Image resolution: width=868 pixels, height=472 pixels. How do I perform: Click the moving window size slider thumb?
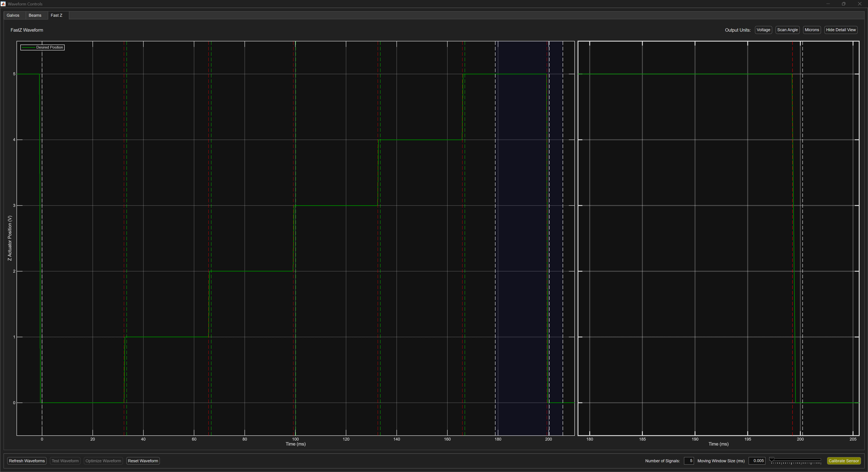[772, 460]
